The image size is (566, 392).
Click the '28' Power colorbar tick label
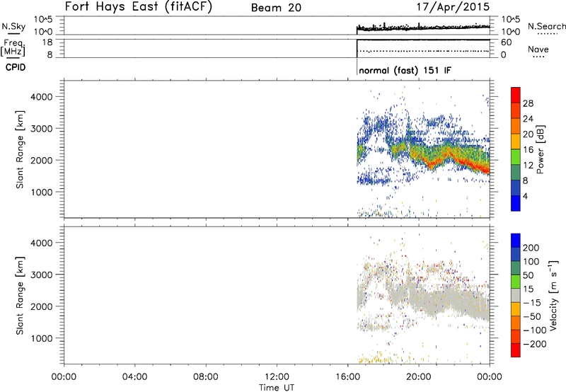528,103
